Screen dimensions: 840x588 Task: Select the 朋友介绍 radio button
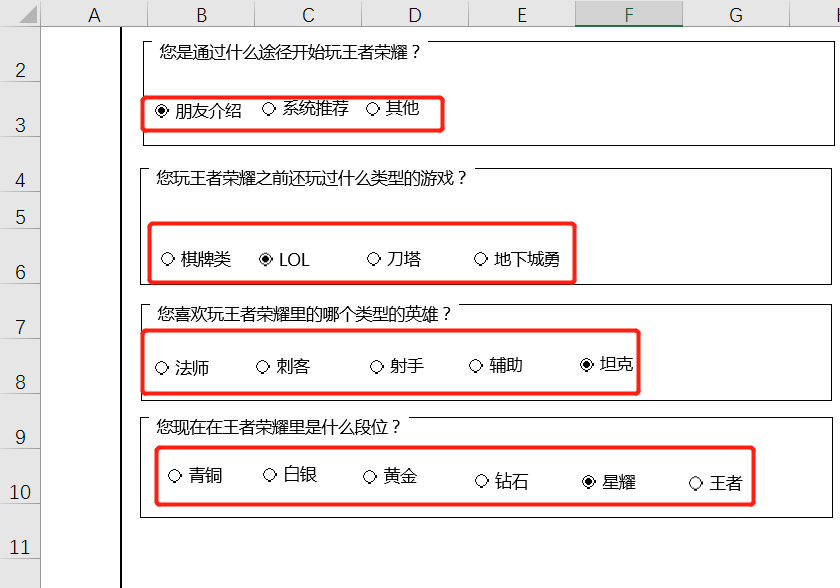coord(162,111)
